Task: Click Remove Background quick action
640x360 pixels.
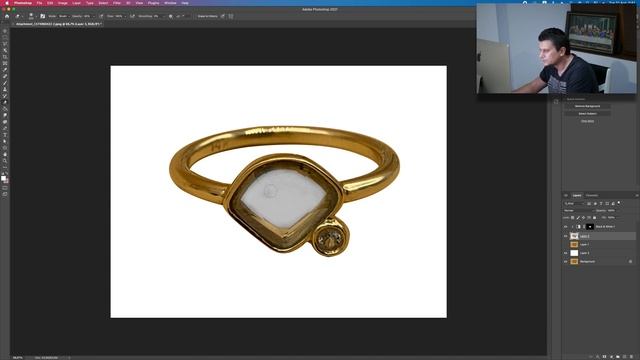Action: (587, 106)
